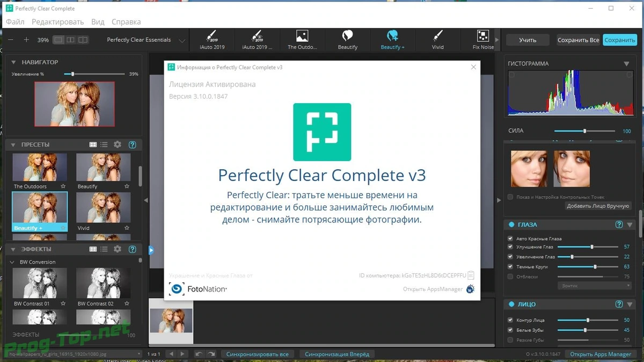Switch to side-by-side compare view
The width and height of the screenshot is (644, 362).
coord(71,40)
